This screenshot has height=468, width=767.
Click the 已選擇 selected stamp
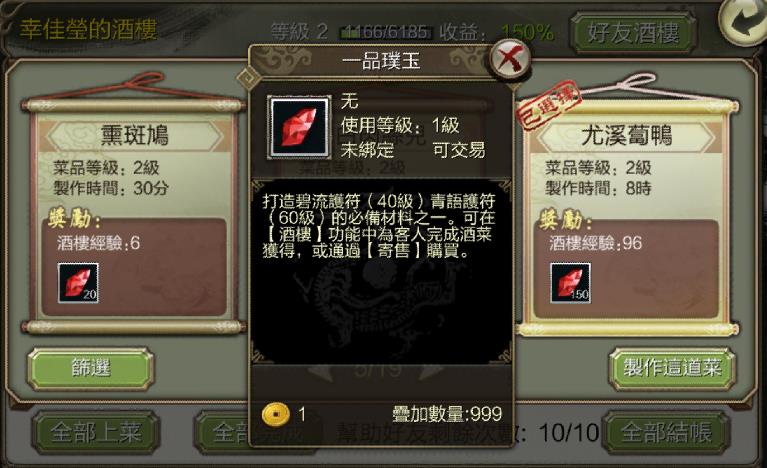[x=549, y=105]
